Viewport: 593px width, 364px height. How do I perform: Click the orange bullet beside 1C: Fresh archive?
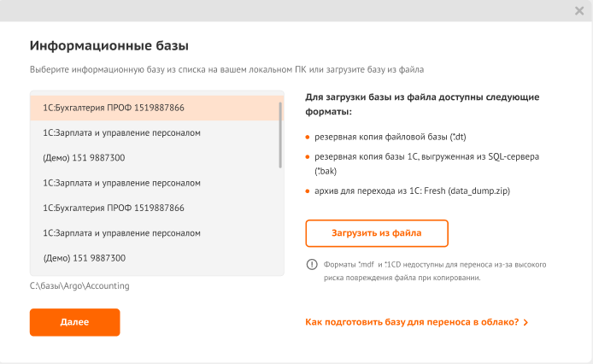pos(308,191)
